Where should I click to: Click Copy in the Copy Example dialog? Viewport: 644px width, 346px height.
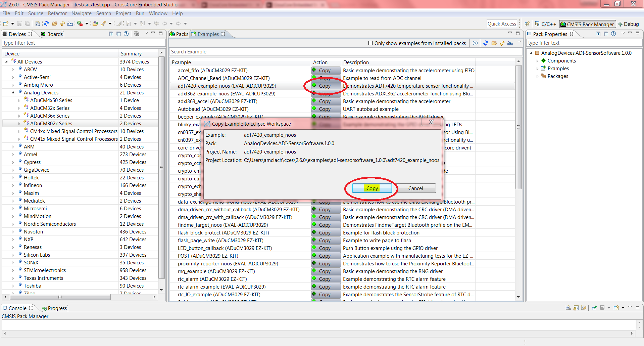click(x=372, y=188)
